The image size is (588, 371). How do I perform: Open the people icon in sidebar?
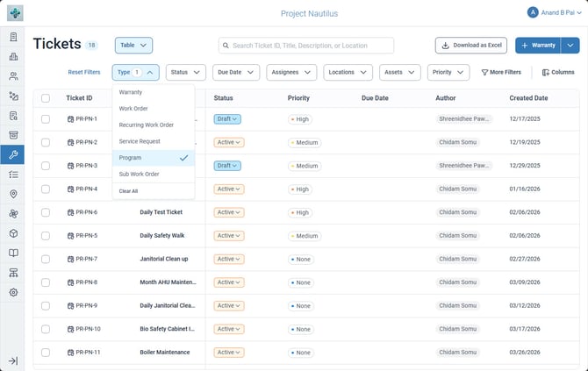(13, 76)
